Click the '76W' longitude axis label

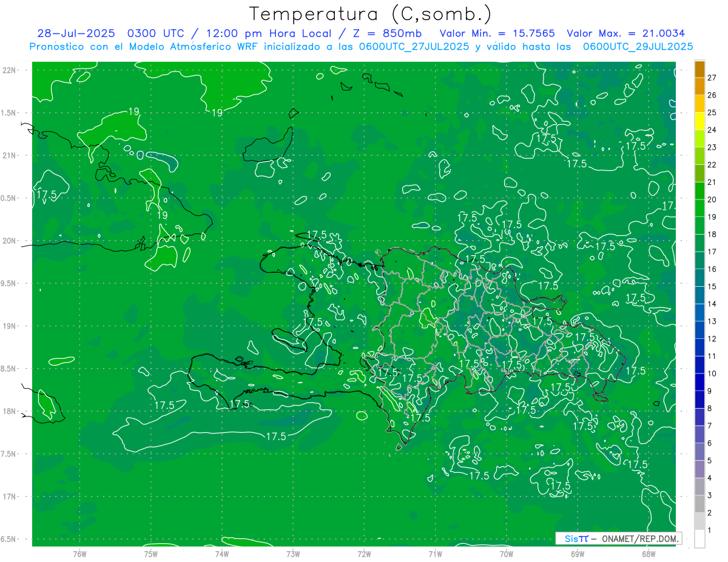[x=79, y=554]
